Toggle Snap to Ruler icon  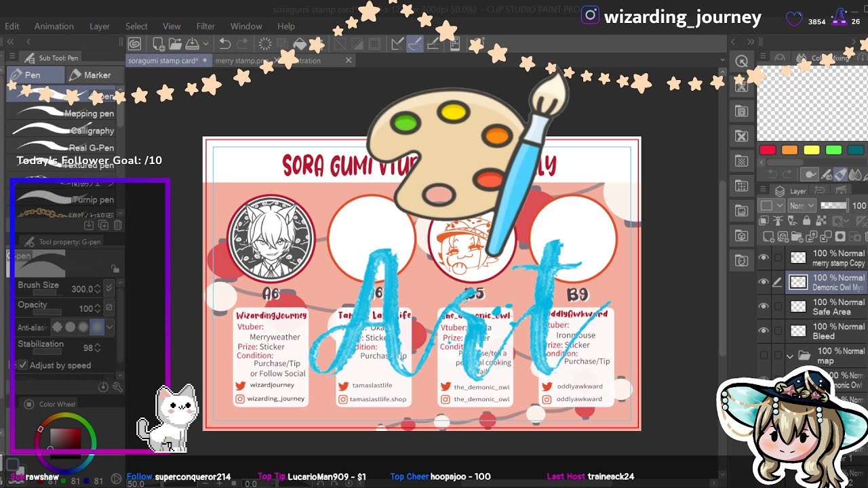[398, 44]
